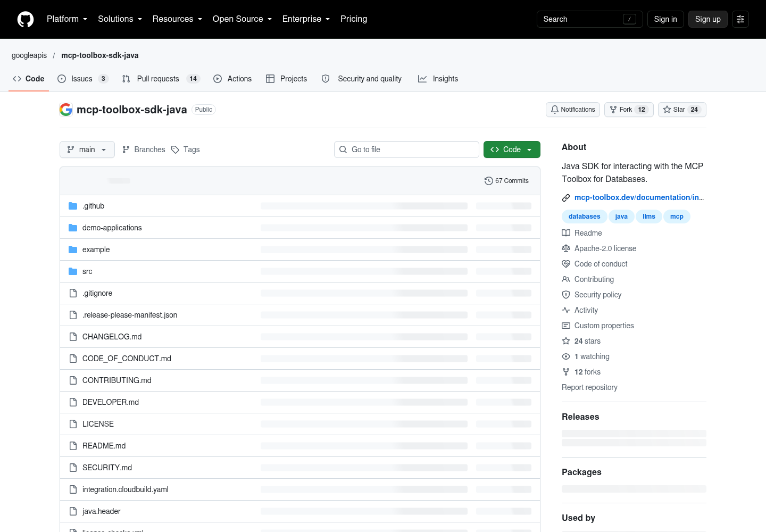The width and height of the screenshot is (766, 532).
Task: Open CONTRIBUTING.md file
Action: (117, 380)
